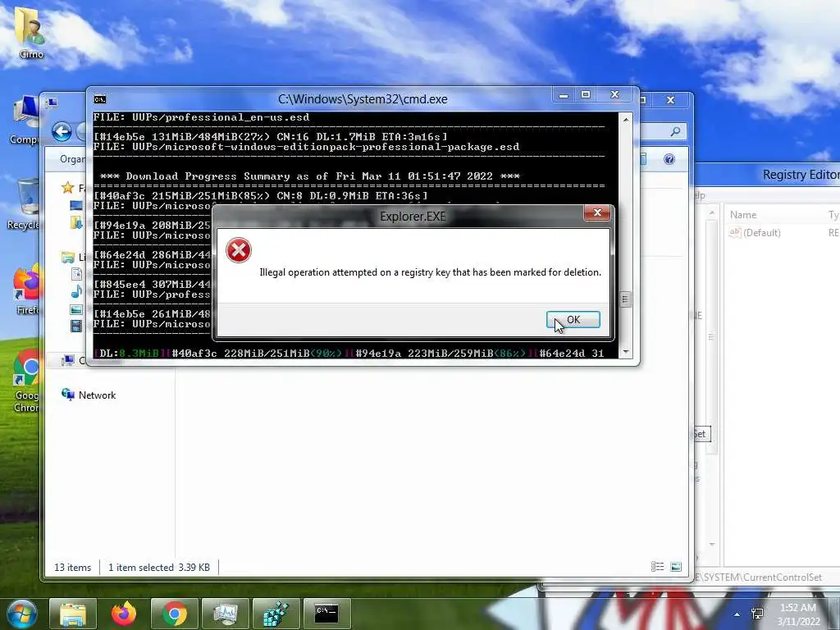Click the search icon in Explorer window
The width and height of the screenshot is (840, 630).
pos(676,131)
